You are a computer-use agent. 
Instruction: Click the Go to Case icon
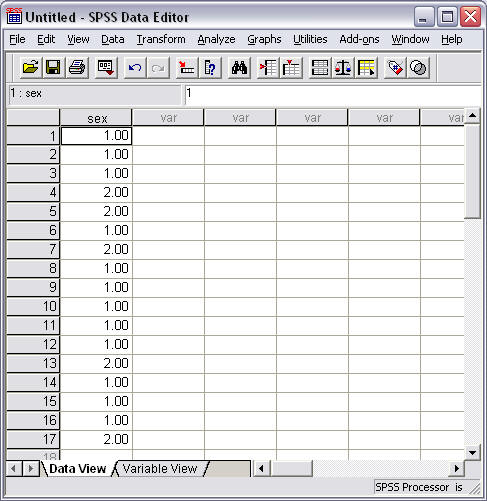pyautogui.click(x=187, y=68)
